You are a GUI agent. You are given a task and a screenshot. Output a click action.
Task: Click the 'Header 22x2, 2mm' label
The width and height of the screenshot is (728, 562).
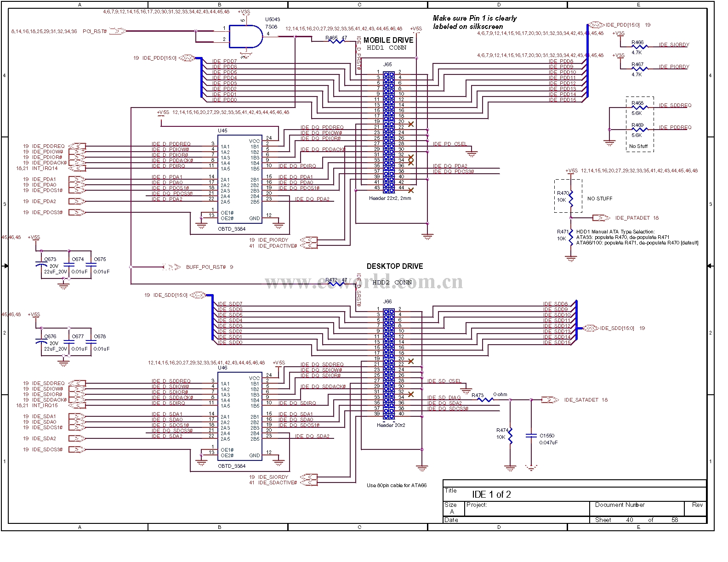click(x=390, y=199)
